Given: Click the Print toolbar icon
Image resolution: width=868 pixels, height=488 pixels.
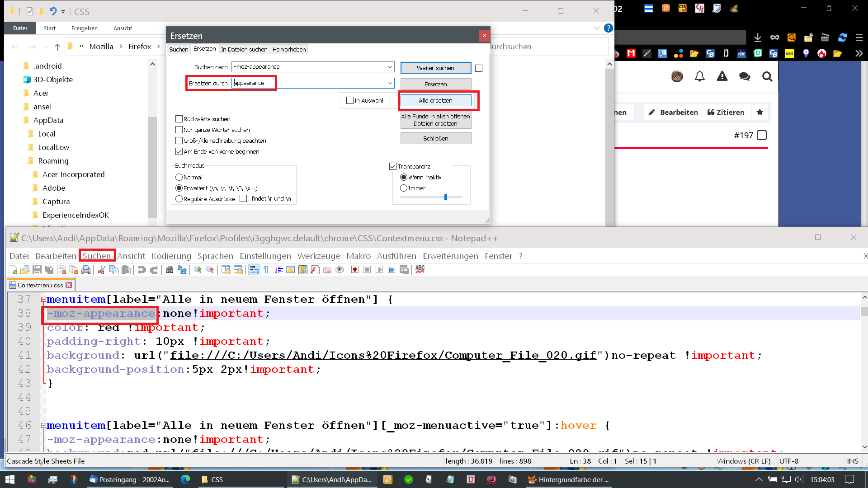Looking at the screenshot, I should [x=86, y=270].
